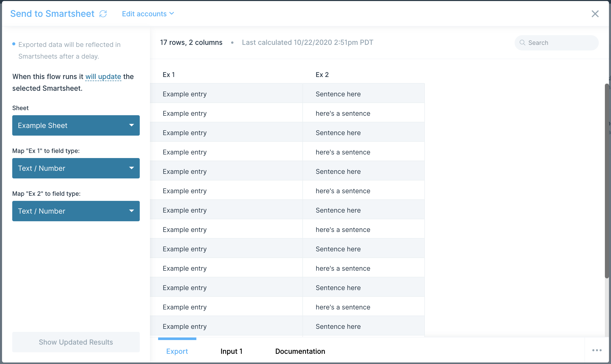Viewport: 611px width, 364px height.
Task: Click the 'Map "Ex 2" to field type' label
Action: [x=46, y=194]
